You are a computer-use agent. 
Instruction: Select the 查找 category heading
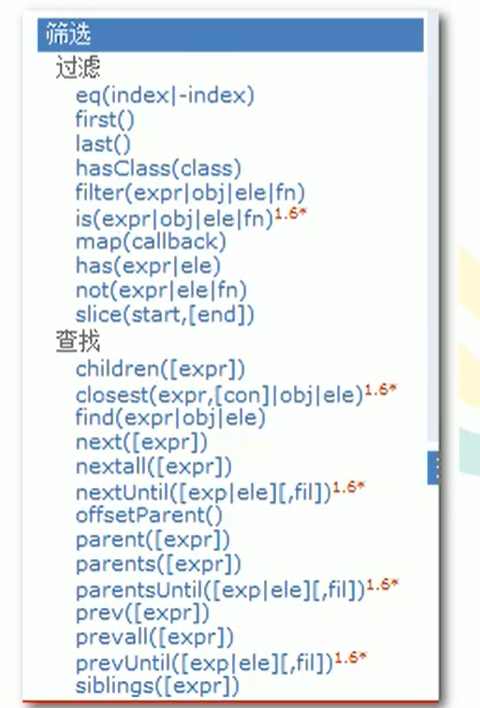(x=78, y=341)
